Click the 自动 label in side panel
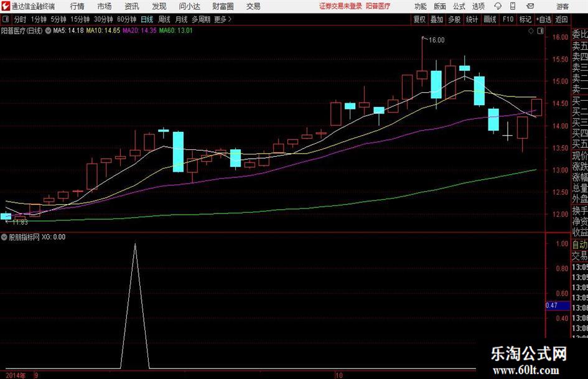 [x=580, y=245]
